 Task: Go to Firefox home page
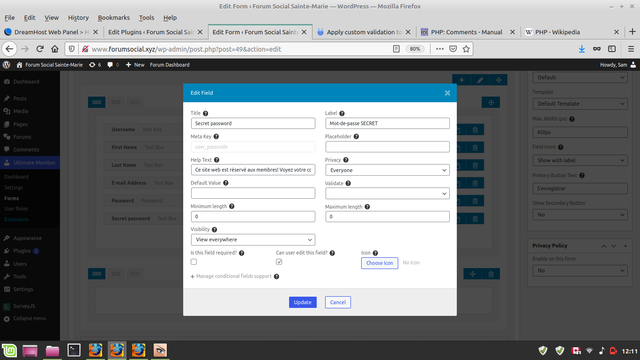coord(55,49)
